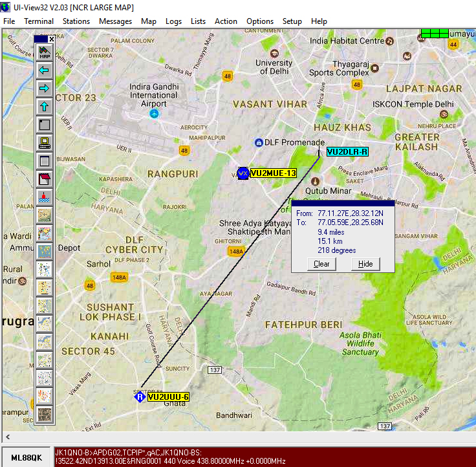
Task: Select the brown textured map thumbnail at bottom
Action: click(x=45, y=414)
